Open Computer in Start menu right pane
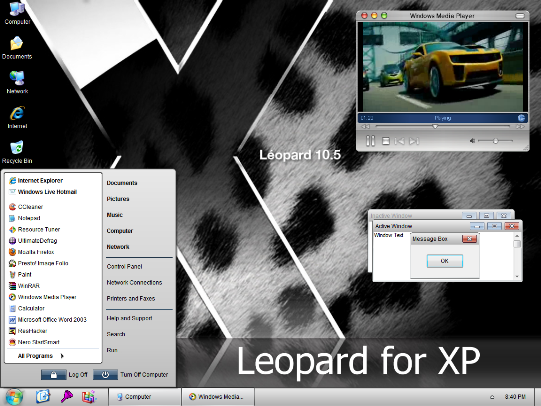541x406 pixels. [x=119, y=231]
